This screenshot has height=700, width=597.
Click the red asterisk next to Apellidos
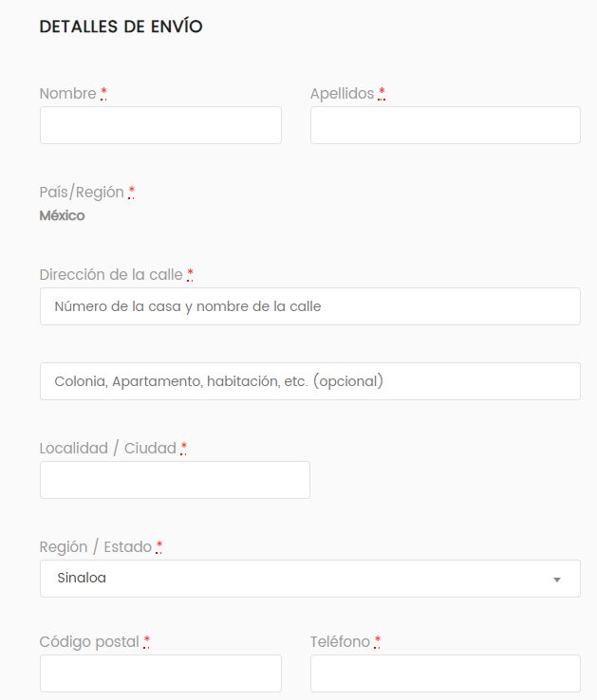(x=382, y=93)
